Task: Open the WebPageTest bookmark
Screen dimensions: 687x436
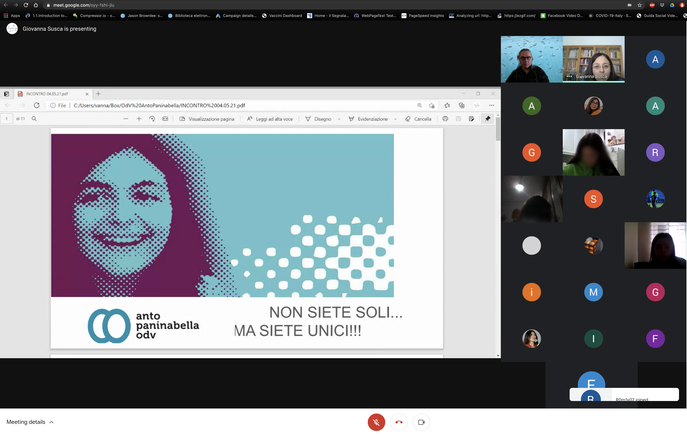Action: coord(375,15)
